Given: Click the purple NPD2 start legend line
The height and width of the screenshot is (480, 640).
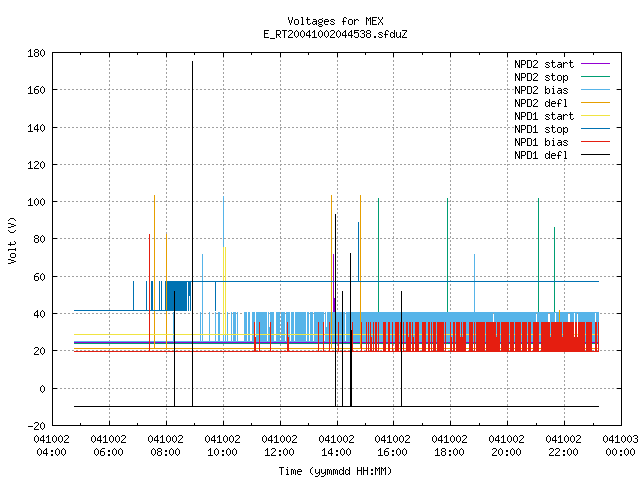Looking at the screenshot, I should pos(595,64).
